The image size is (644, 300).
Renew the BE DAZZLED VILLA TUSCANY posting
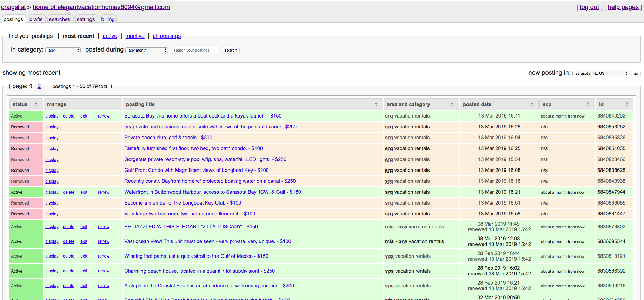(104, 227)
